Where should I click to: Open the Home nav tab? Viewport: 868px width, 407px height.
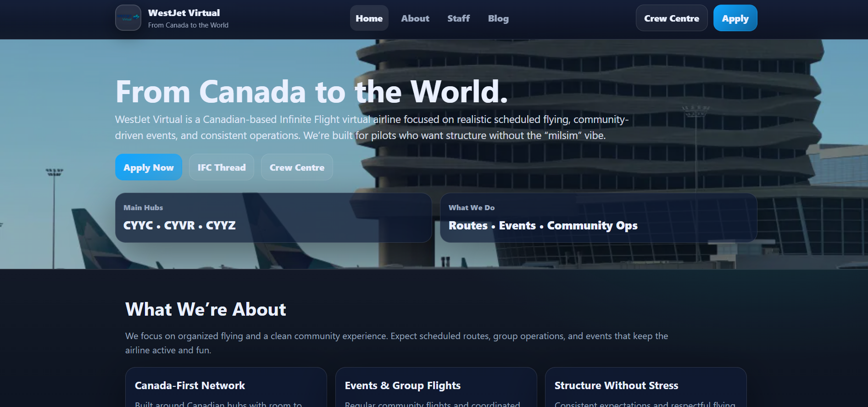tap(369, 18)
